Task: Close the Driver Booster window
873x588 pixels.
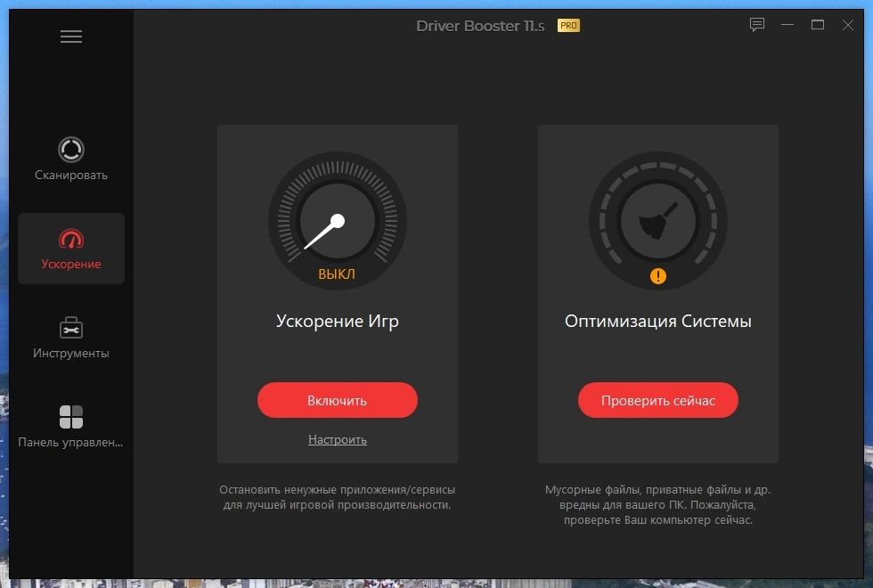Action: pyautogui.click(x=847, y=25)
